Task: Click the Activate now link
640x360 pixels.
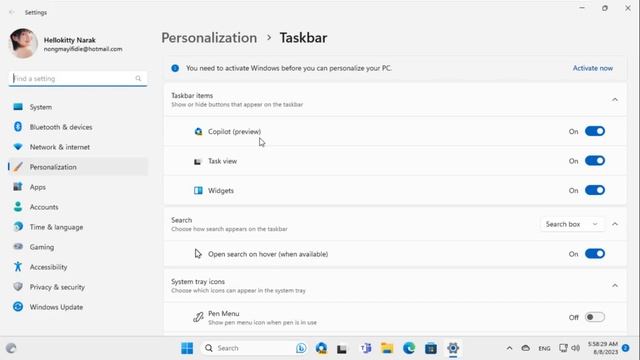Action: click(593, 68)
